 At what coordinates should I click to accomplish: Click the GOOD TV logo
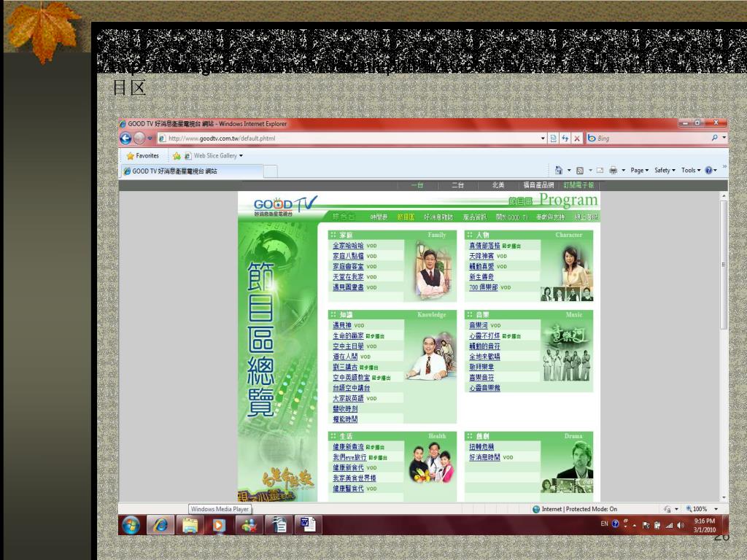coord(285,205)
